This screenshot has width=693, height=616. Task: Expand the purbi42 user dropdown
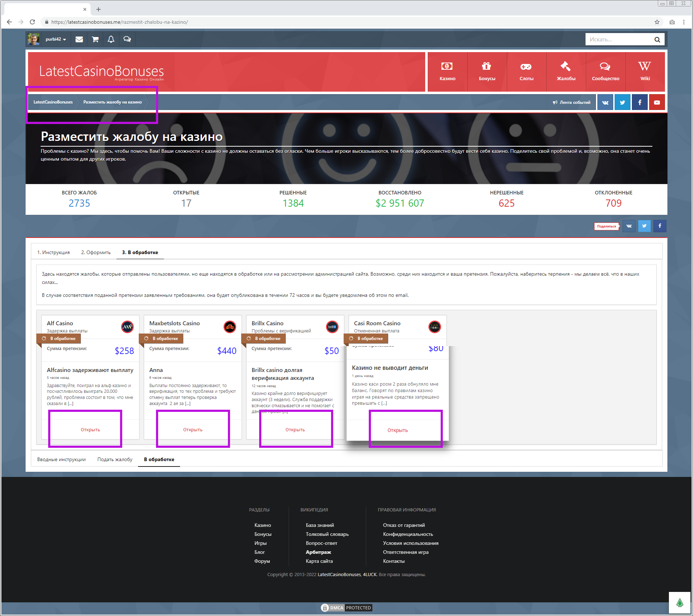56,39
